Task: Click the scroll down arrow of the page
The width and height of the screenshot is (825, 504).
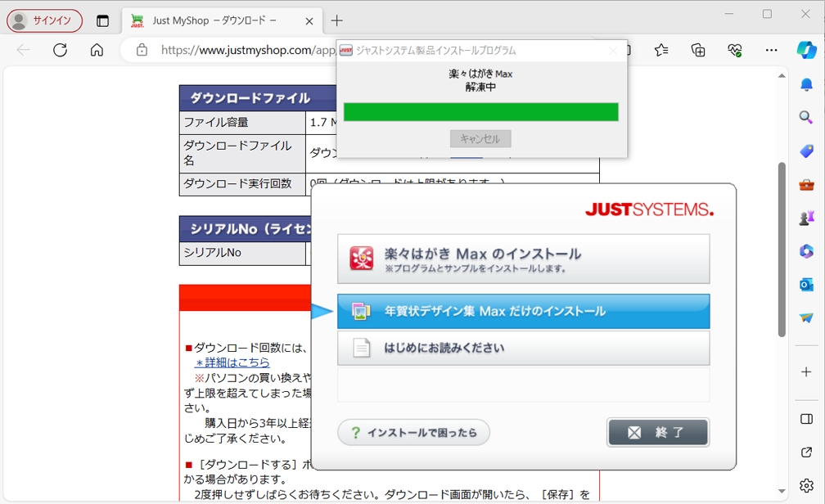Action: pos(782,492)
